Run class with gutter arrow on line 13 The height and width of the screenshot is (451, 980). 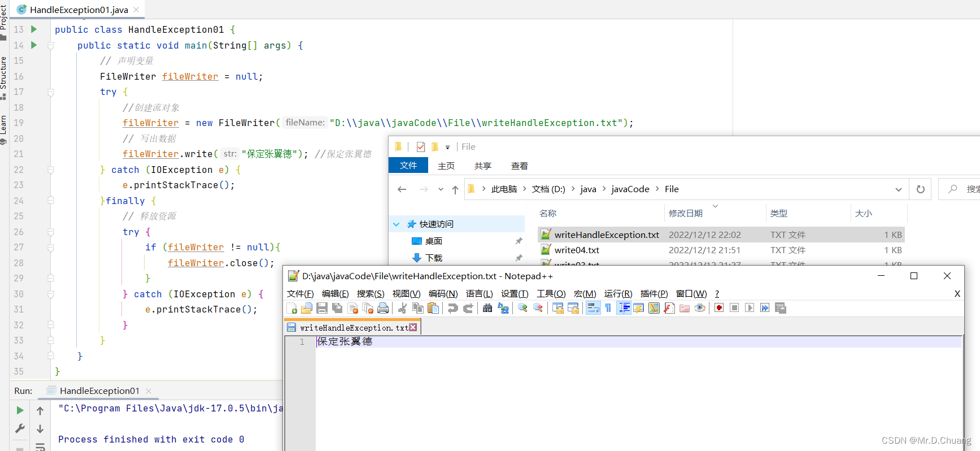(34, 29)
